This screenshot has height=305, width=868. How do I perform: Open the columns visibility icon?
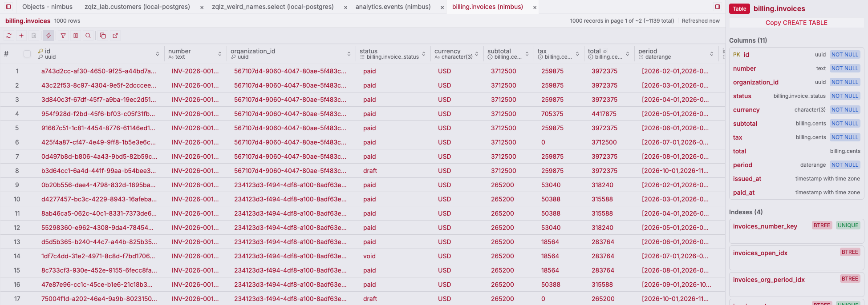tap(76, 36)
